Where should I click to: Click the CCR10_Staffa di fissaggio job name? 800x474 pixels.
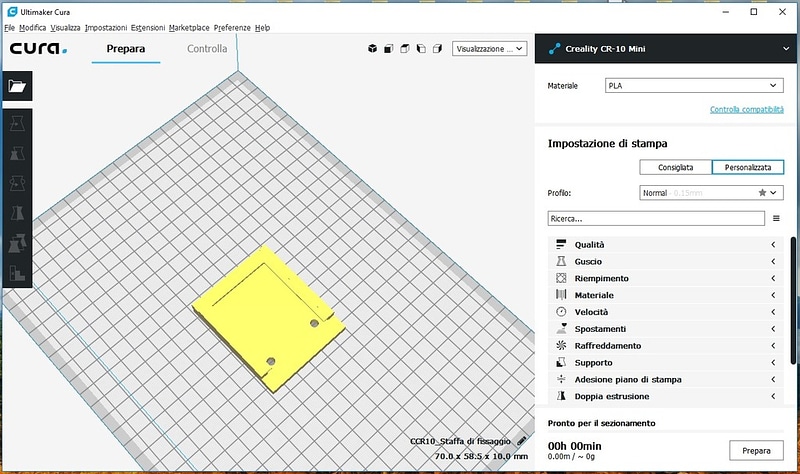click(460, 441)
